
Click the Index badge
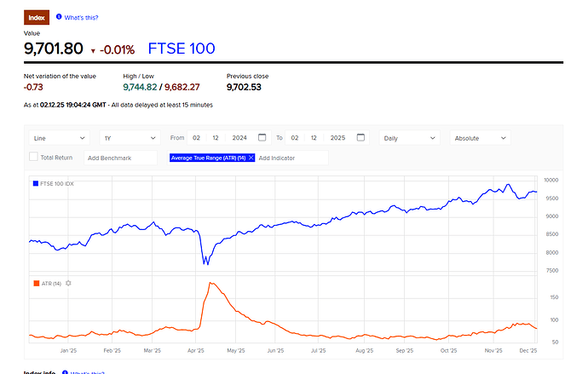[x=37, y=18]
